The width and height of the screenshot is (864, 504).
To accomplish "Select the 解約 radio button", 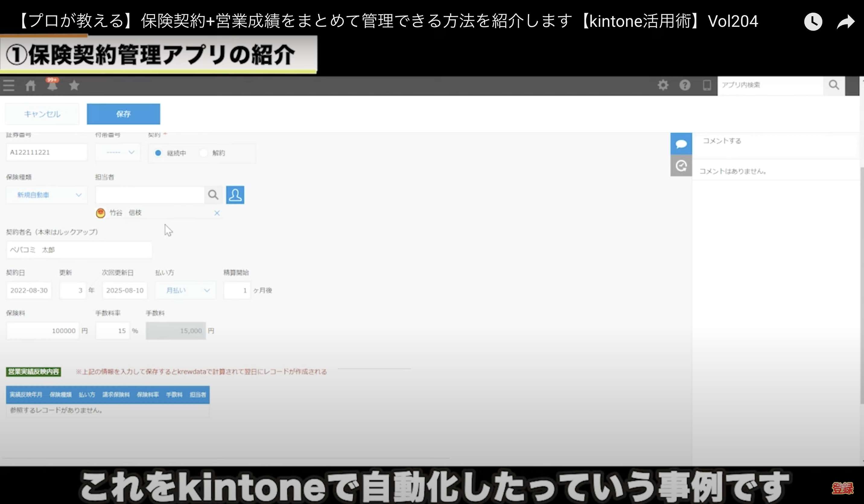I will (204, 153).
